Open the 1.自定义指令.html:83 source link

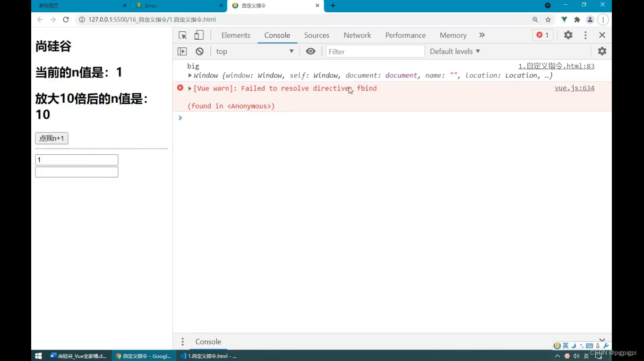(x=556, y=66)
